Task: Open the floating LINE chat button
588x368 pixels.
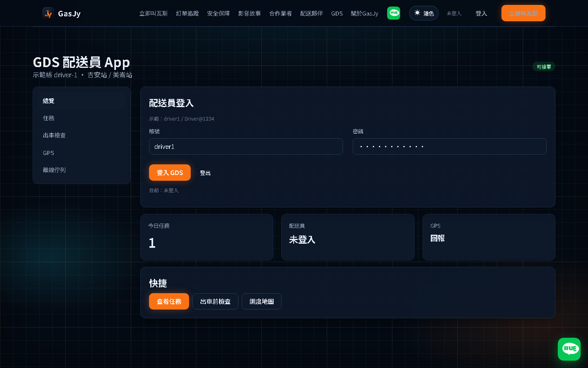Action: coord(569,349)
